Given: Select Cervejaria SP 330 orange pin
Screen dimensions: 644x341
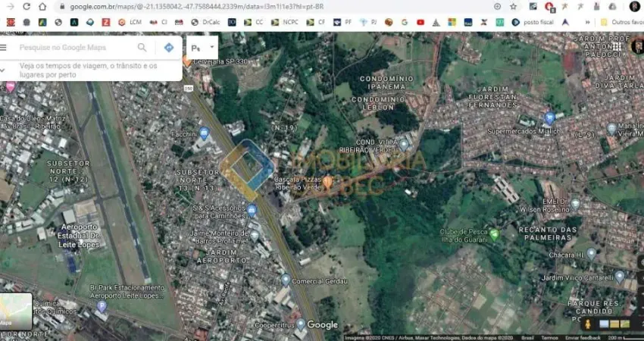Looking at the screenshot, I should [x=187, y=61].
